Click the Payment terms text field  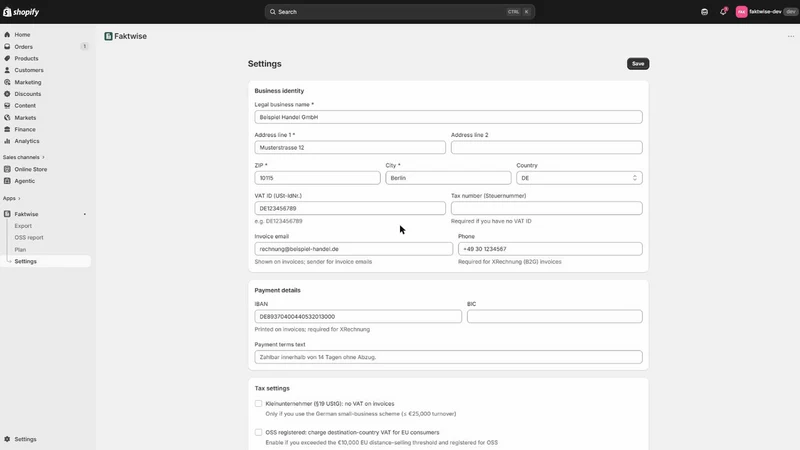pos(448,357)
